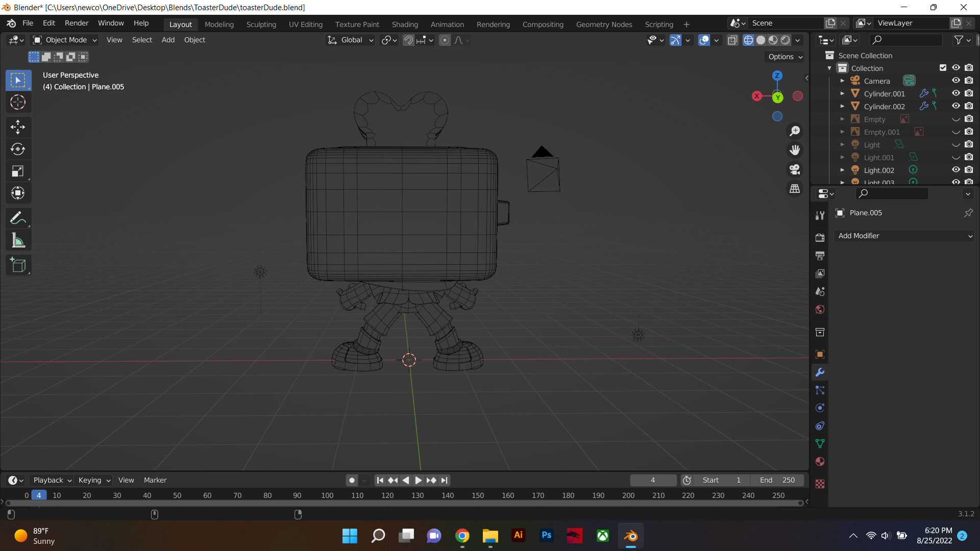Enable Rendered viewport shading
Image resolution: width=980 pixels, height=551 pixels.
coord(785,40)
